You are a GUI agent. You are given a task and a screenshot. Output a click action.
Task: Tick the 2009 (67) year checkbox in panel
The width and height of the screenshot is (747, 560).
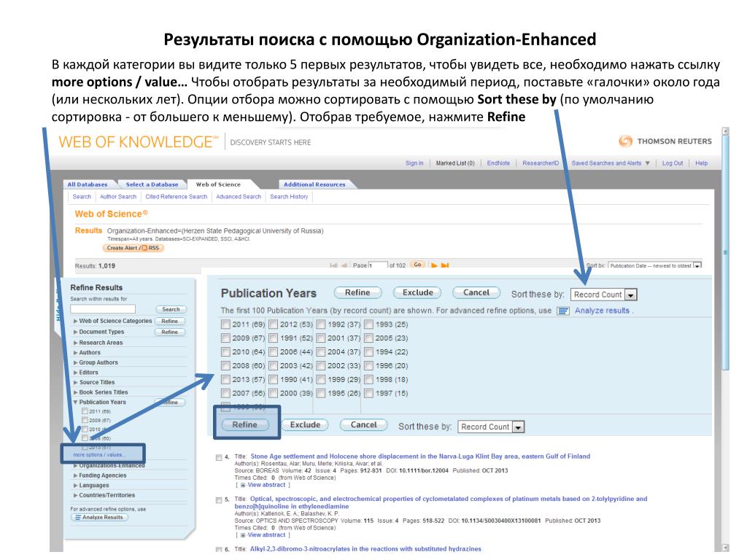pyautogui.click(x=225, y=338)
